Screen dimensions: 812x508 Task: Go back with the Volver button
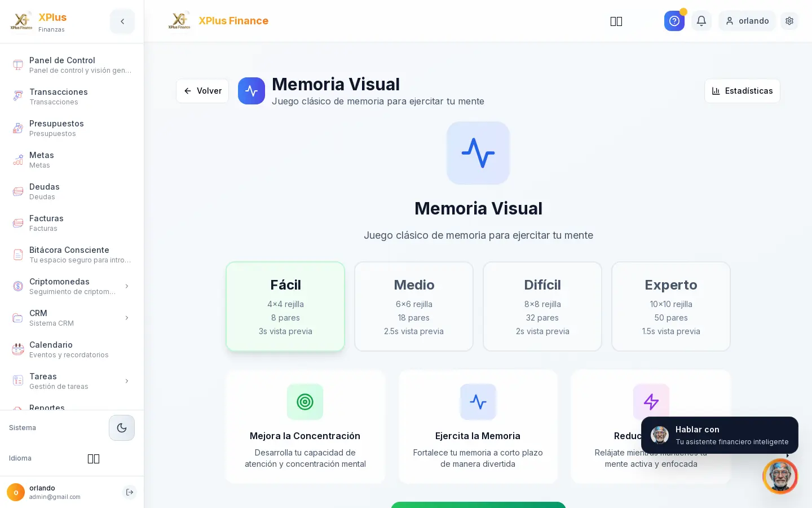(x=202, y=91)
